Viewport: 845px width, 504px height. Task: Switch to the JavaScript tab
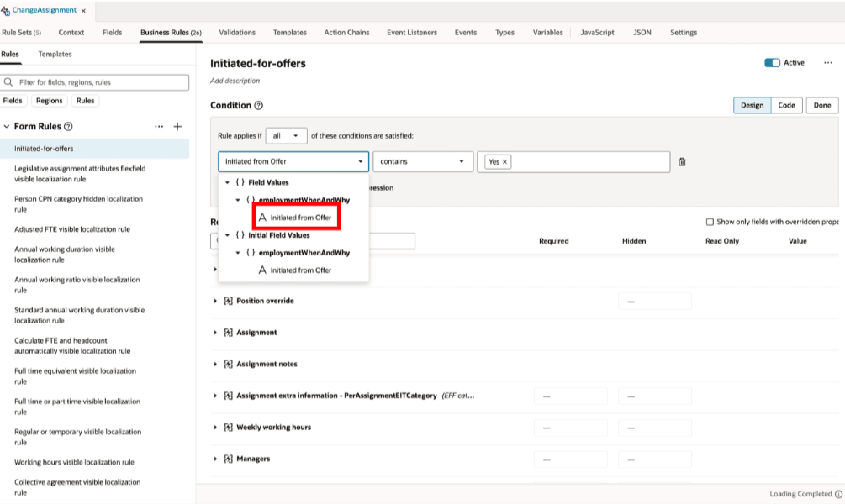[x=597, y=32]
